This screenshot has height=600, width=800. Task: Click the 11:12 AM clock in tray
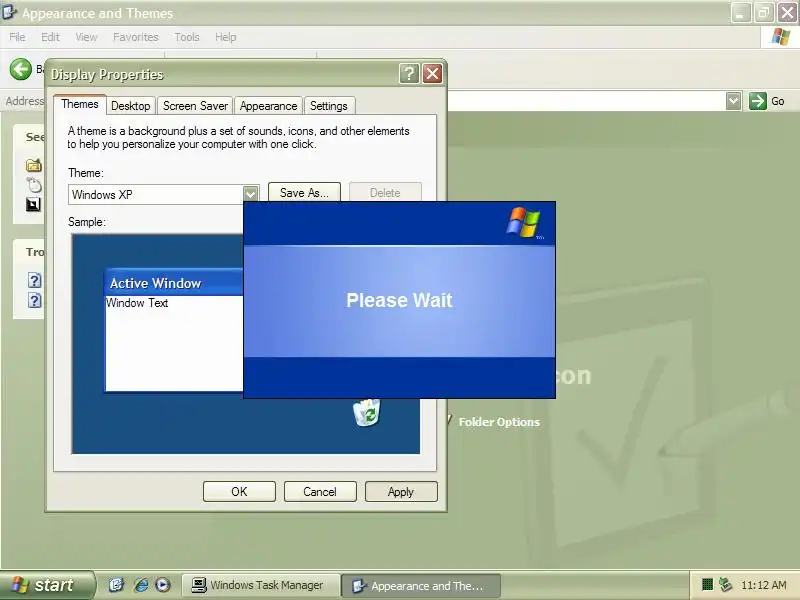click(763, 585)
